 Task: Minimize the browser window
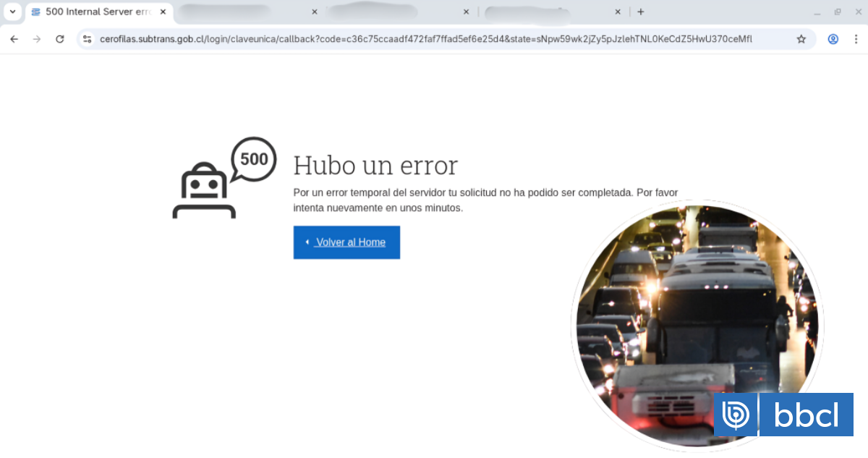(817, 12)
